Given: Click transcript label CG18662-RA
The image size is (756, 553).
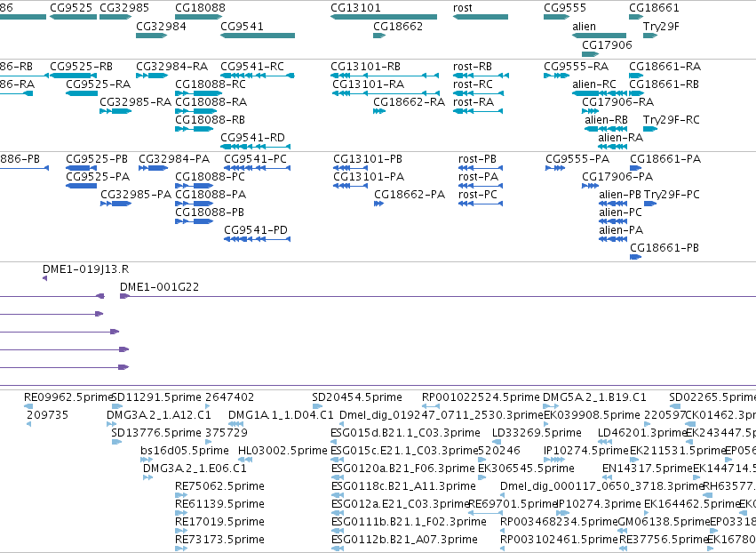Looking at the screenshot, I should point(409,102).
